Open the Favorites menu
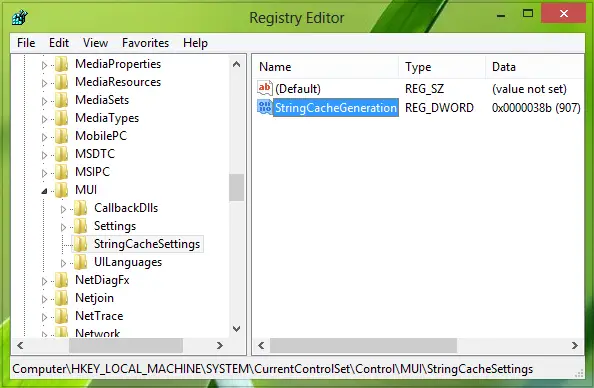This screenshot has height=388, width=594. click(x=145, y=43)
